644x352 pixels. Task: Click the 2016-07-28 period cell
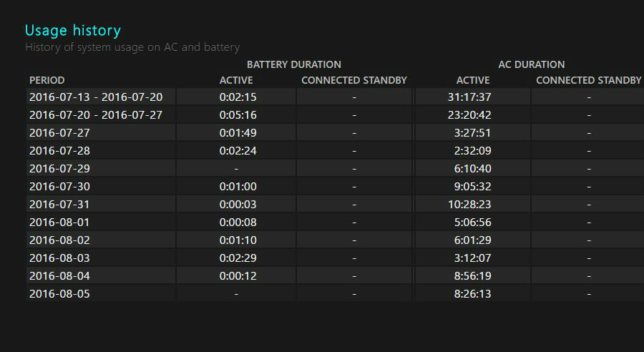pyautogui.click(x=59, y=150)
